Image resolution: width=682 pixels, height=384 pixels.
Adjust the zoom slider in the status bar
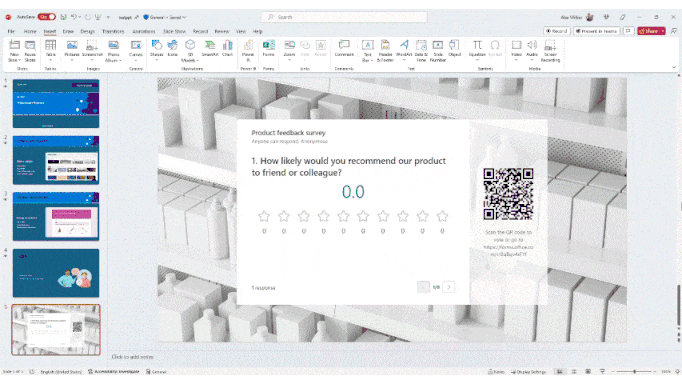coord(635,372)
